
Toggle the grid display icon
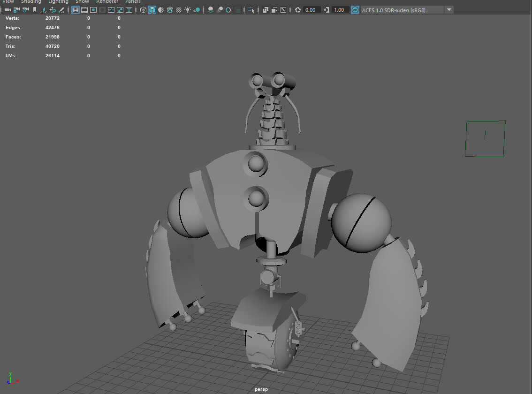click(76, 9)
